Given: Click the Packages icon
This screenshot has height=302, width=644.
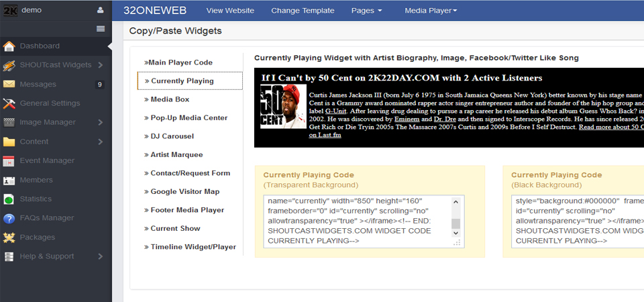Looking at the screenshot, I should (x=9, y=237).
